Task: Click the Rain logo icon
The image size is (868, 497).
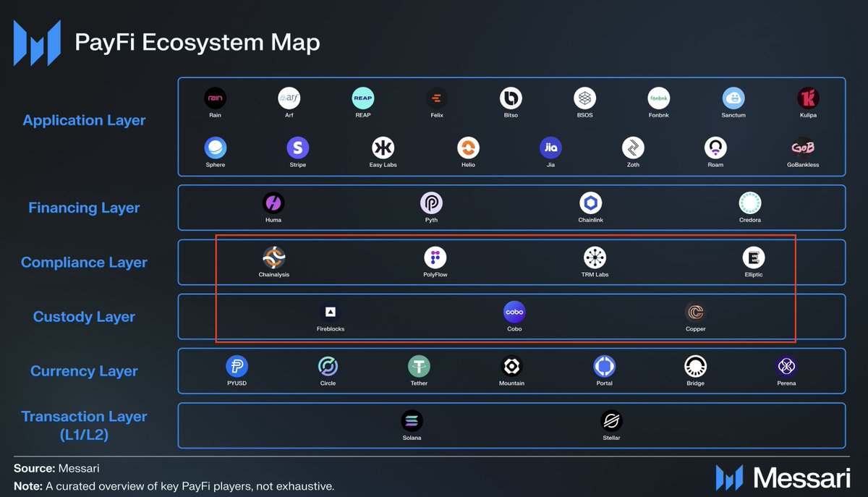Action: [x=215, y=98]
